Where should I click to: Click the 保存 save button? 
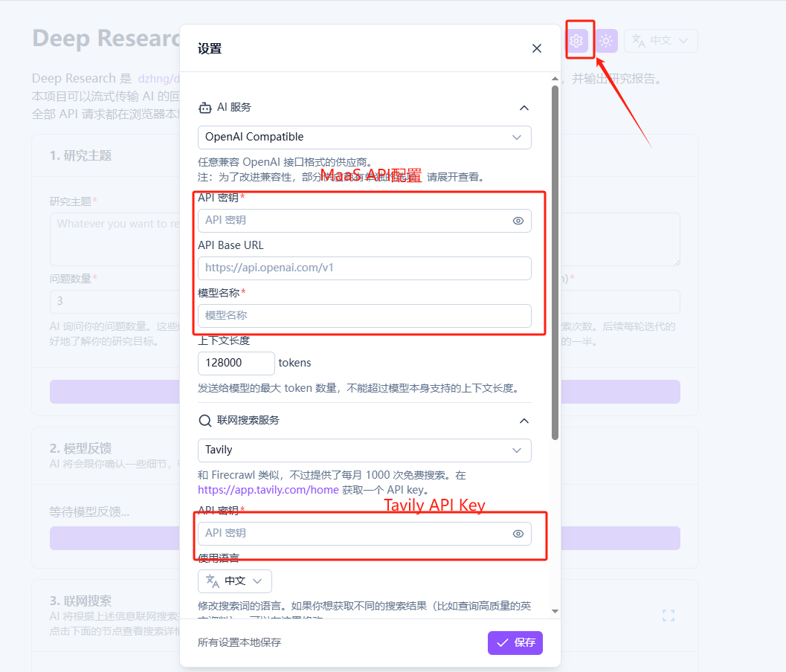tap(515, 642)
